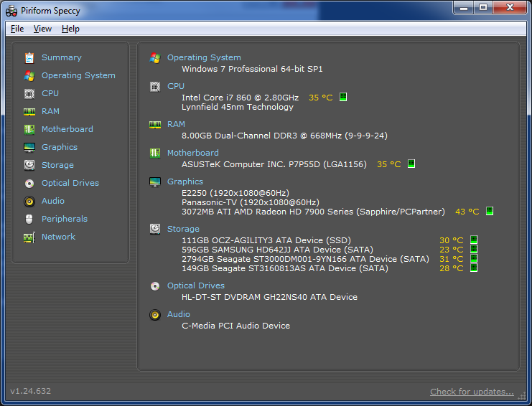Screen dimensions: 532x406
Task: Click the Speccy app icon in title bar
Action: [x=11, y=11]
